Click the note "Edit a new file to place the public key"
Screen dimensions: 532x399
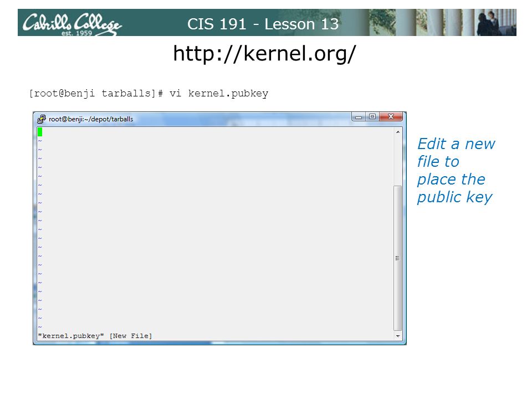pyautogui.click(x=456, y=170)
